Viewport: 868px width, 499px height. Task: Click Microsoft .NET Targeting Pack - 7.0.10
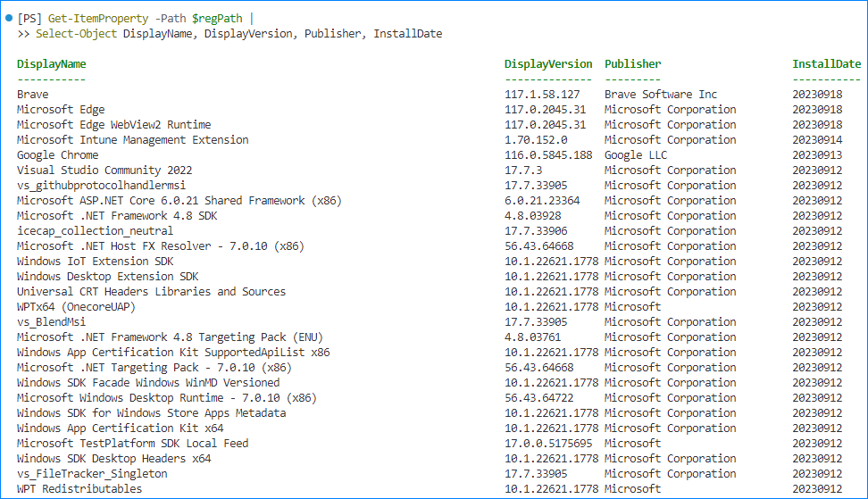(x=154, y=368)
